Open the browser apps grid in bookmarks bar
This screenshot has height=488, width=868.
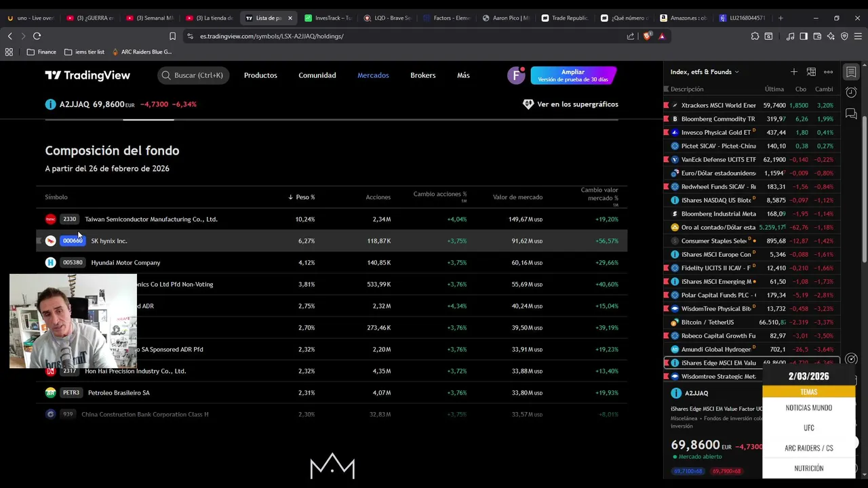[x=9, y=52]
